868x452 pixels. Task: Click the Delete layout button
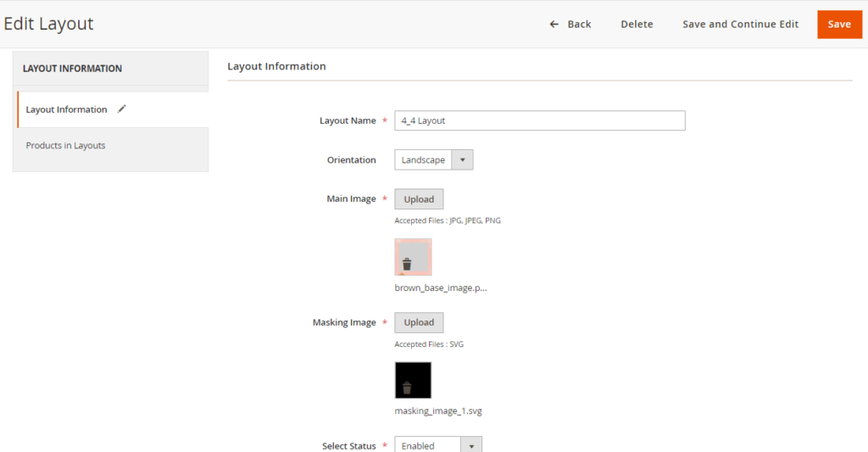(637, 25)
